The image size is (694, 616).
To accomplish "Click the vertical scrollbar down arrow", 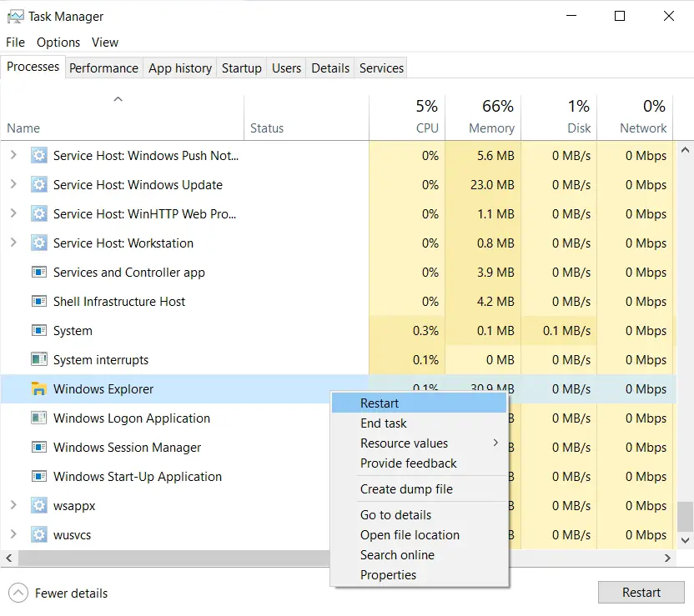I will tap(685, 540).
